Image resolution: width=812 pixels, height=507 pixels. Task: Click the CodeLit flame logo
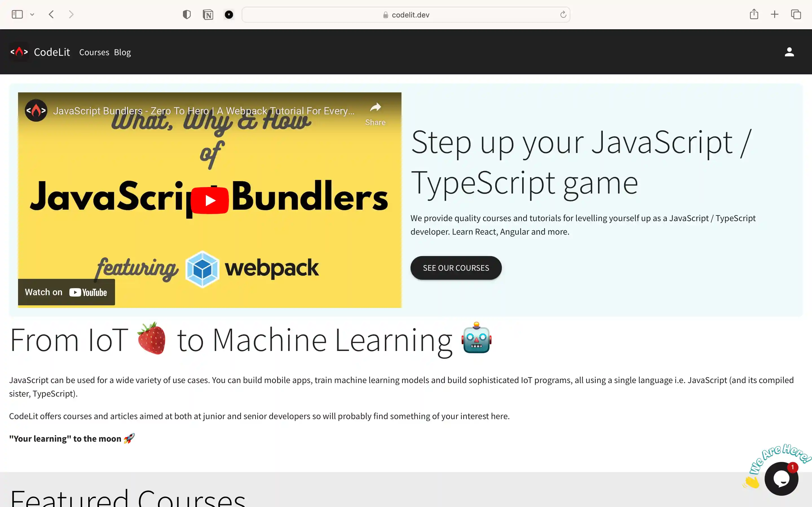coord(19,52)
